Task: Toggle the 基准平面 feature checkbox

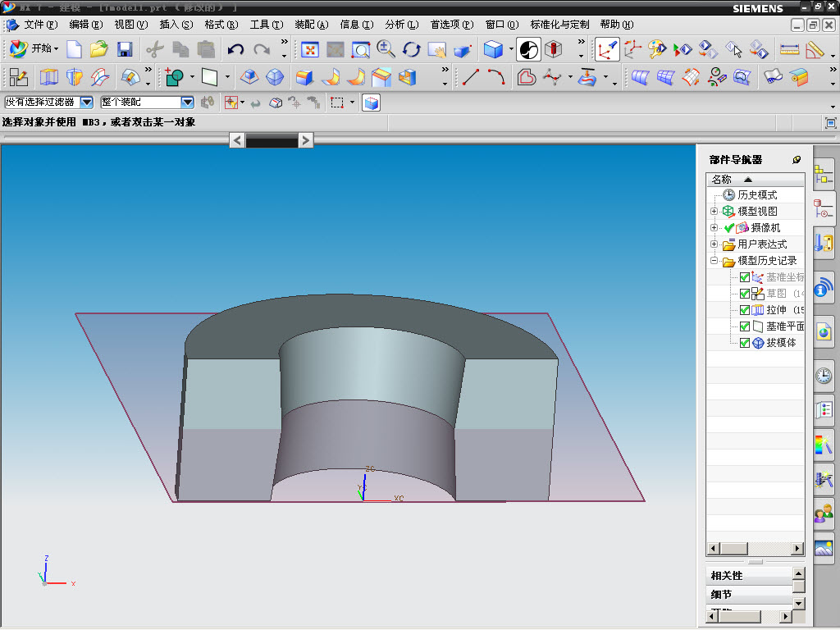Action: click(x=745, y=326)
